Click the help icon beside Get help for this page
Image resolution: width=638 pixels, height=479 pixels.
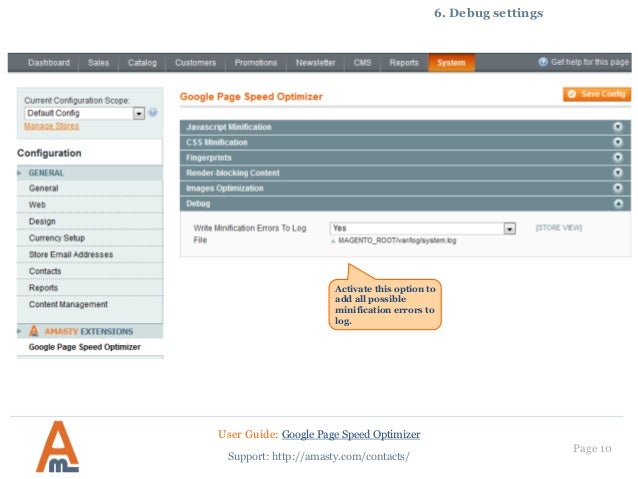coord(543,62)
